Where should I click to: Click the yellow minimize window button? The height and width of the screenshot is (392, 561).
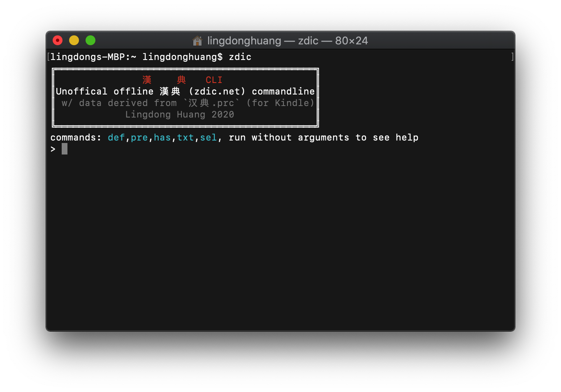(x=74, y=40)
